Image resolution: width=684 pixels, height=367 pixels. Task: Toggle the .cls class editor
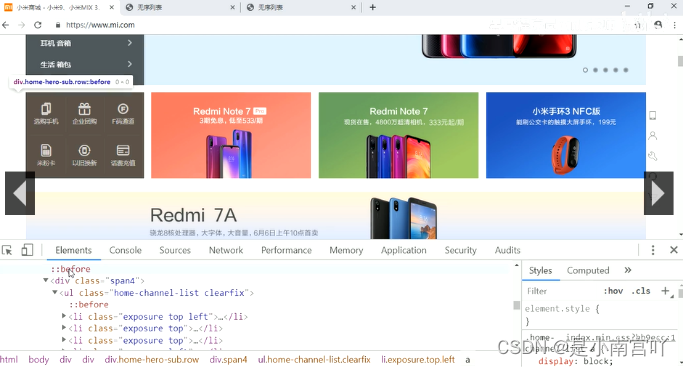coord(641,291)
